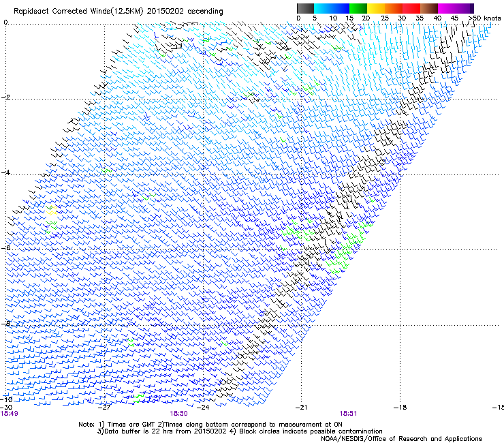504x443 pixels.
Task: Click the purple time stamp 18:51
Action: (348, 414)
